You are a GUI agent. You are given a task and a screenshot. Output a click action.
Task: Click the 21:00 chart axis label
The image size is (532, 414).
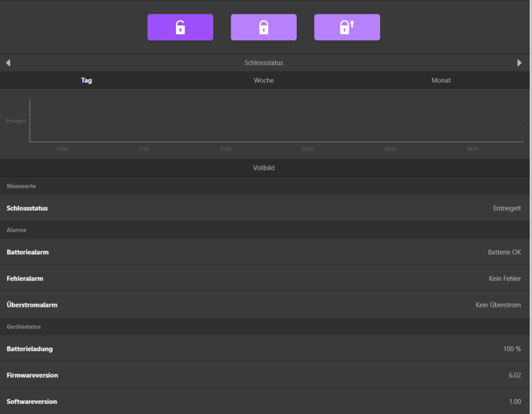coord(226,149)
